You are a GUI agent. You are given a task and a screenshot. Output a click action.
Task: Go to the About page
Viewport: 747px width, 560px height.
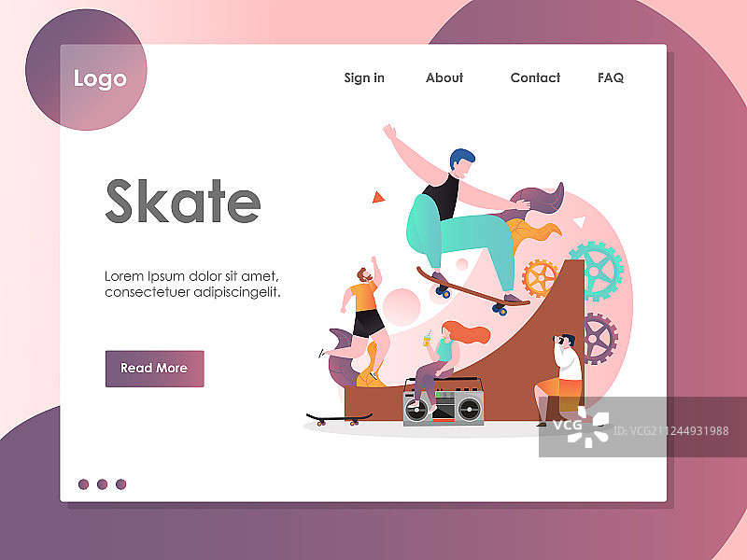pos(444,77)
